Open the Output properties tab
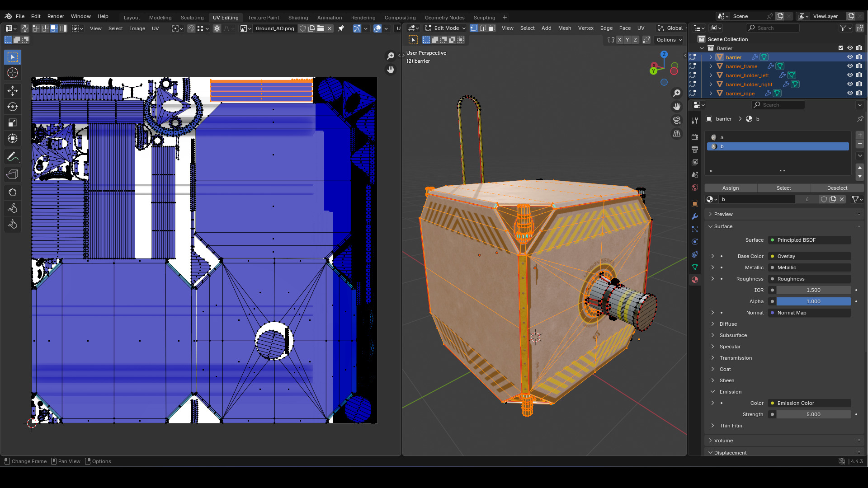 tap(695, 149)
